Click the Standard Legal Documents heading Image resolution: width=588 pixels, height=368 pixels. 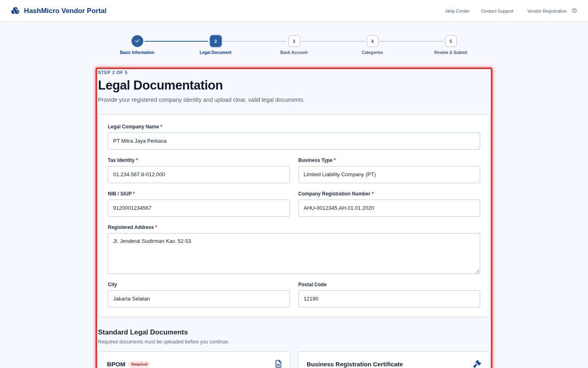[143, 332]
